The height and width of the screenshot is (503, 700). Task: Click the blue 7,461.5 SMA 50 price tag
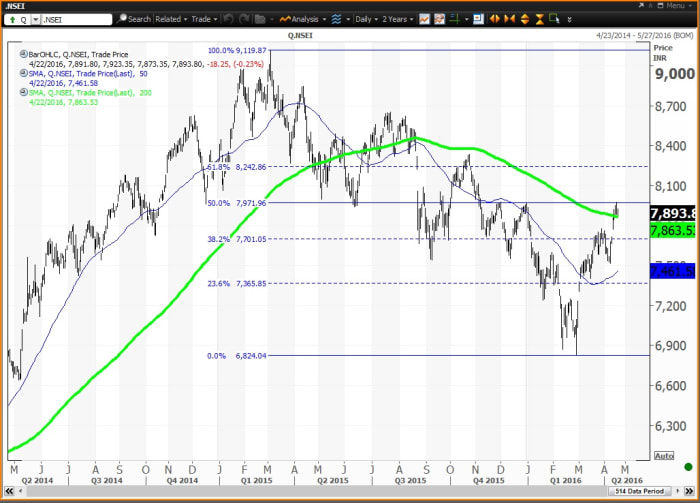pyautogui.click(x=673, y=271)
